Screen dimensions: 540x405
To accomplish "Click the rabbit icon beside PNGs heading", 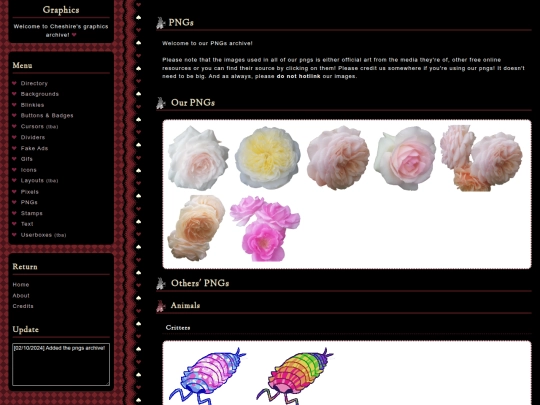I will 160,23.
